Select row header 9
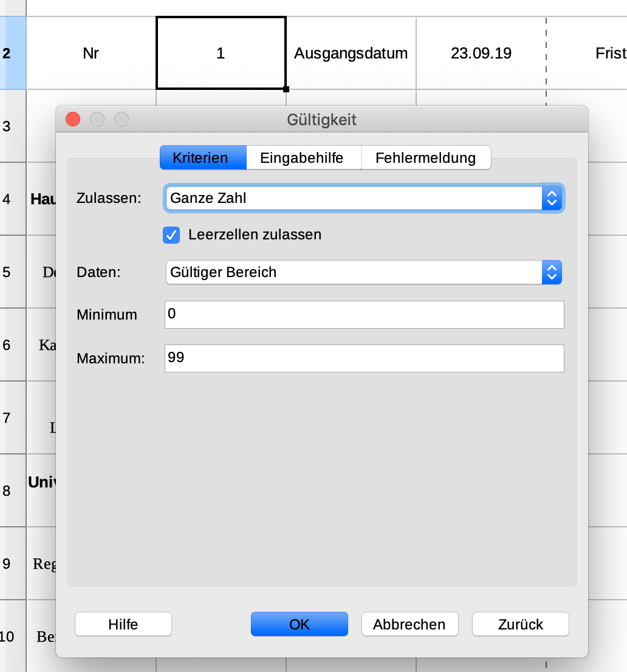 point(13,563)
